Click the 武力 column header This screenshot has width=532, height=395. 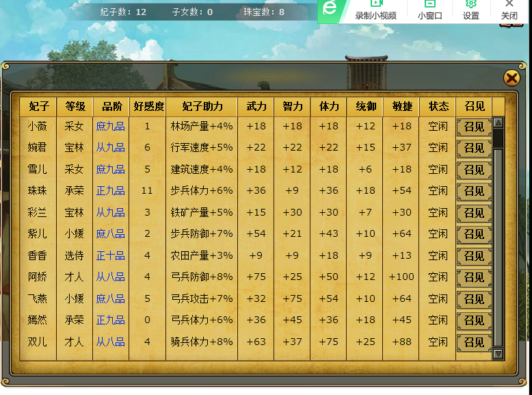tap(256, 107)
